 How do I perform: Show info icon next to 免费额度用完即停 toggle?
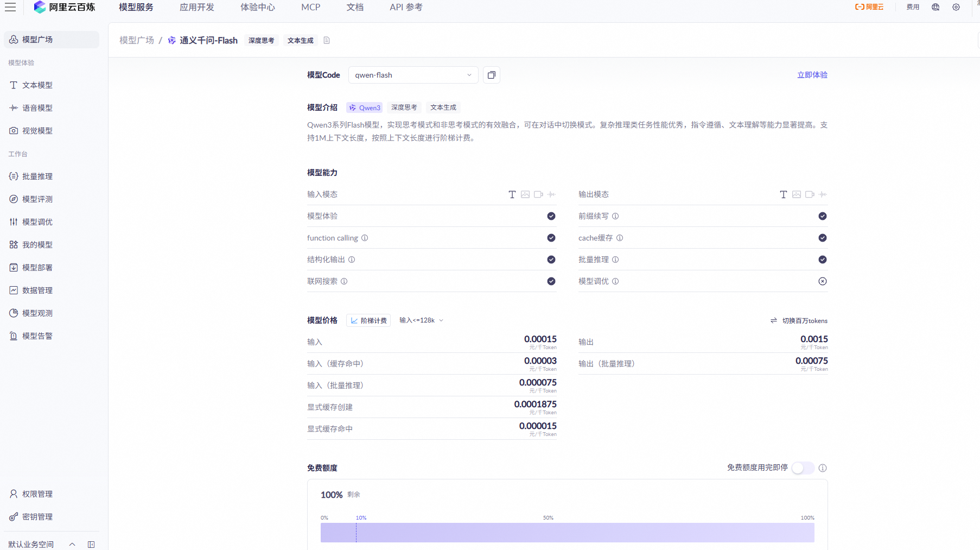coord(823,468)
